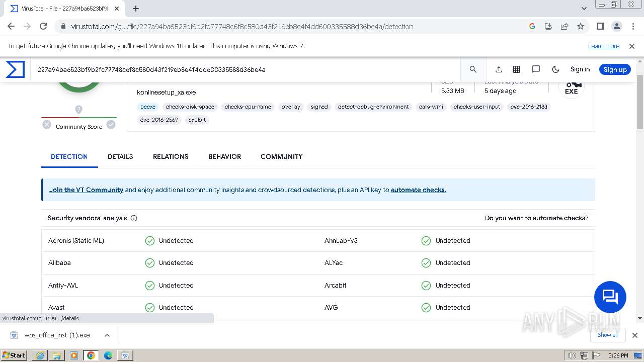The height and width of the screenshot is (362, 644).
Task: Click the address bar URL
Action: pos(242,27)
